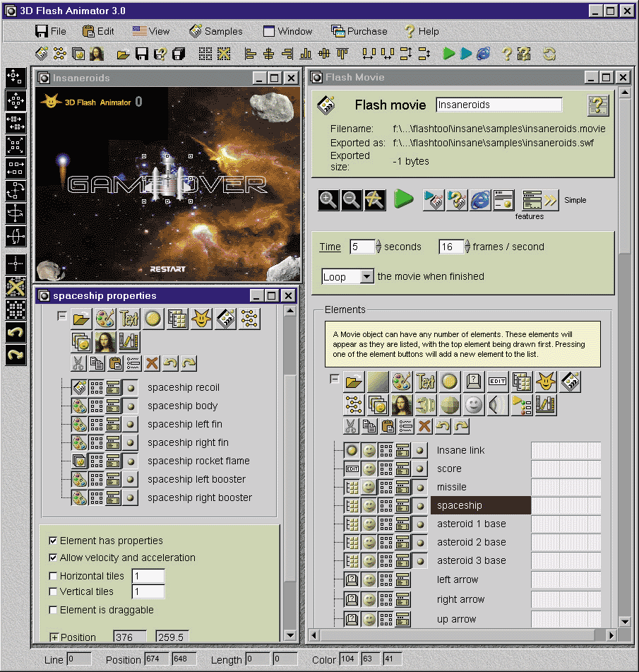Screen dimensions: 639x672
Task: Play the movie with the large green arrow
Action: click(x=403, y=199)
